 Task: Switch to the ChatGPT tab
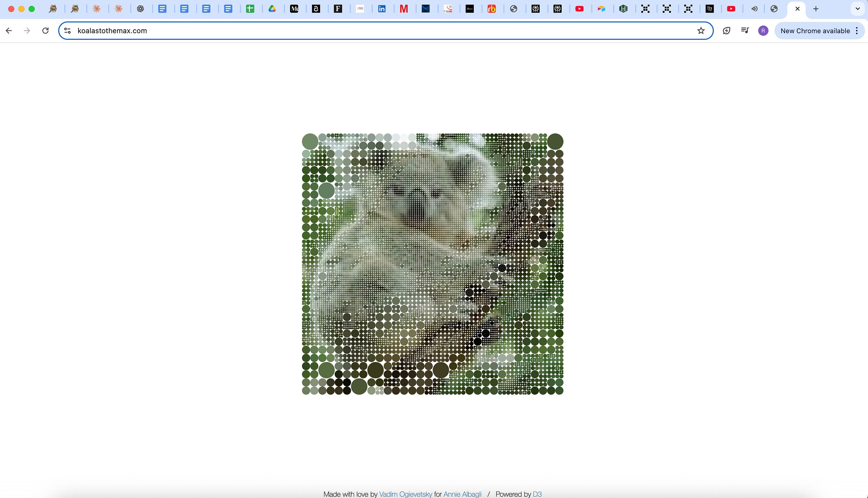[x=140, y=9]
